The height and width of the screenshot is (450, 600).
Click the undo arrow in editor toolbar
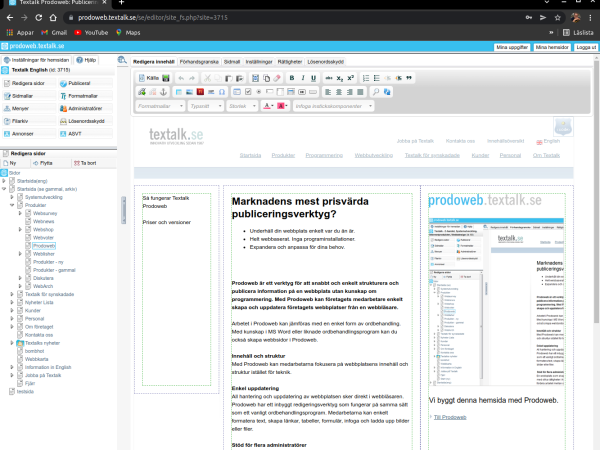[x=181, y=78]
